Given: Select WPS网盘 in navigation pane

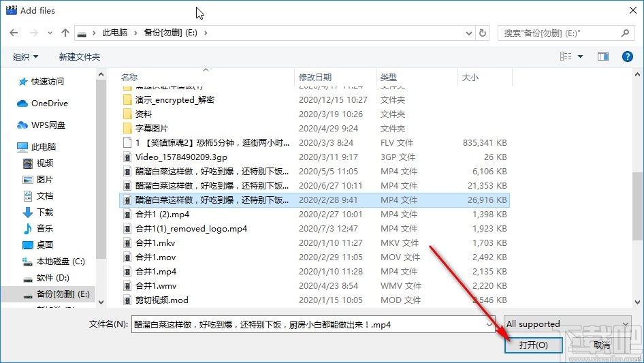Looking at the screenshot, I should pyautogui.click(x=41, y=125).
